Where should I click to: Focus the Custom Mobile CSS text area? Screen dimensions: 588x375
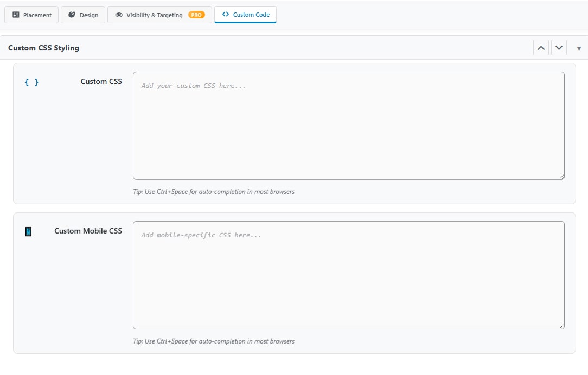(x=349, y=275)
